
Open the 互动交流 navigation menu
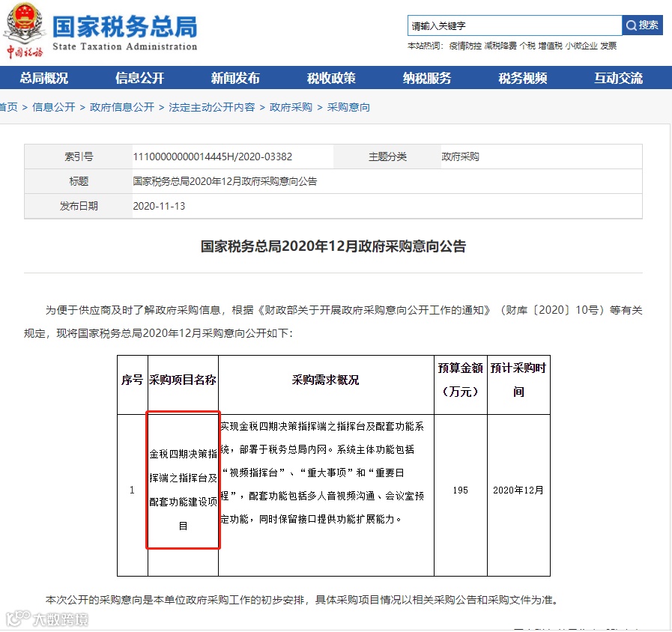(x=618, y=78)
